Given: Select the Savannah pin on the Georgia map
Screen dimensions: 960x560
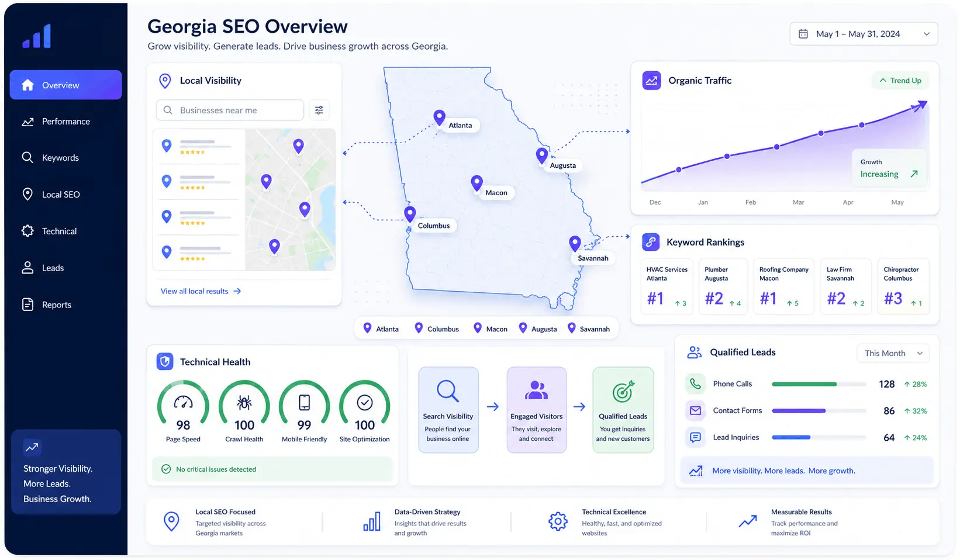Looking at the screenshot, I should [575, 244].
